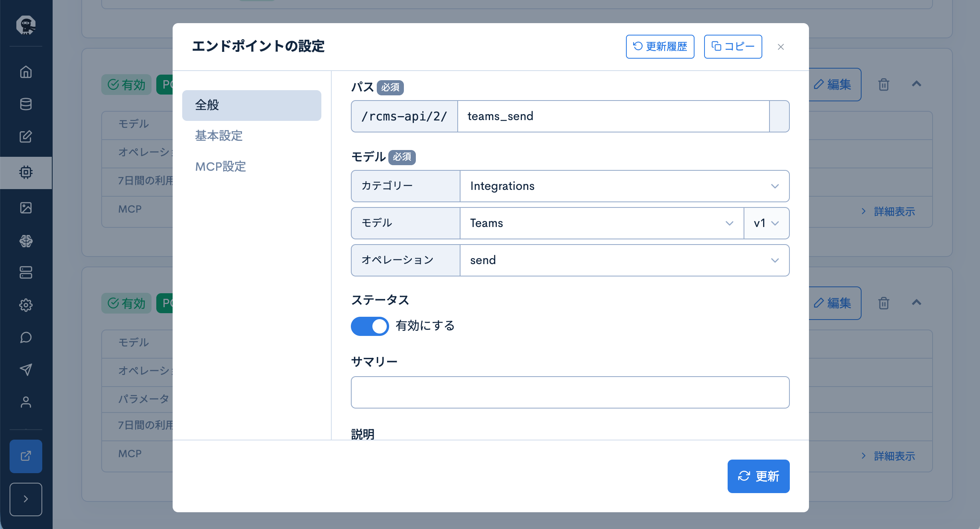Open the paper plane send icon in sidebar

[x=26, y=370]
